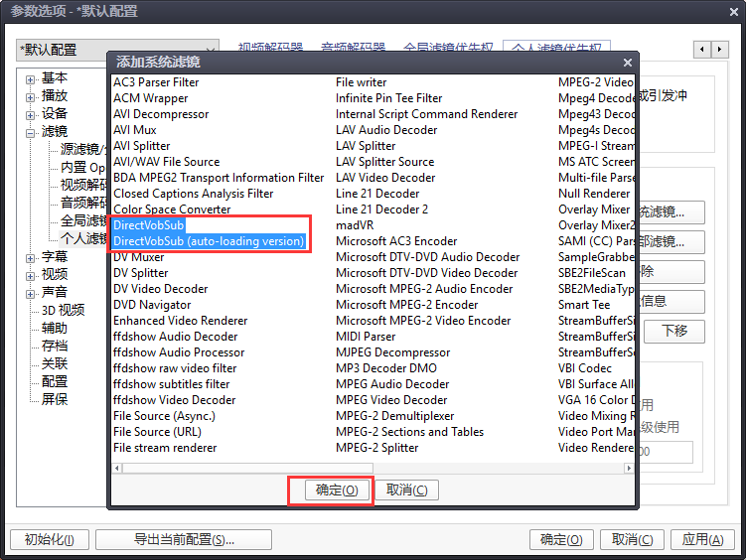Switch to the 个人滤镜优先权 tab
This screenshot has width=746, height=560.
click(556, 48)
